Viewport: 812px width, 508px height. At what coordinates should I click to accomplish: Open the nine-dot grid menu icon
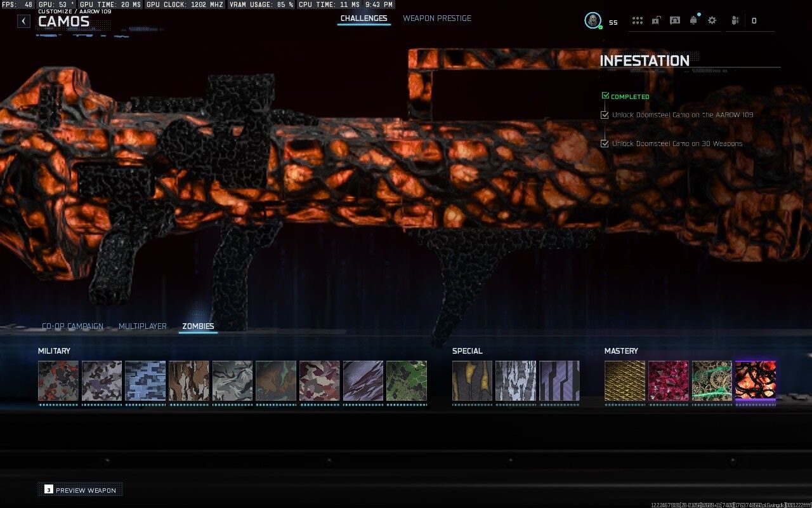pyautogui.click(x=638, y=20)
